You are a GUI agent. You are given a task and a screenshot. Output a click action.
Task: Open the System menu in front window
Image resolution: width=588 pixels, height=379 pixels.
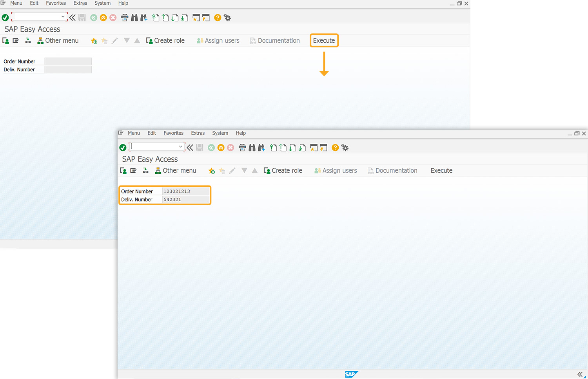(220, 133)
